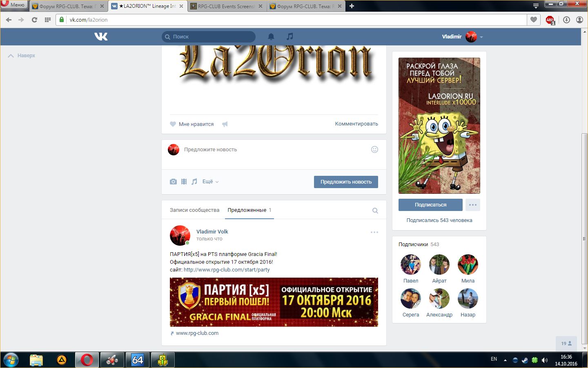
Task: Open the emoji picker in the post box
Action: [374, 149]
